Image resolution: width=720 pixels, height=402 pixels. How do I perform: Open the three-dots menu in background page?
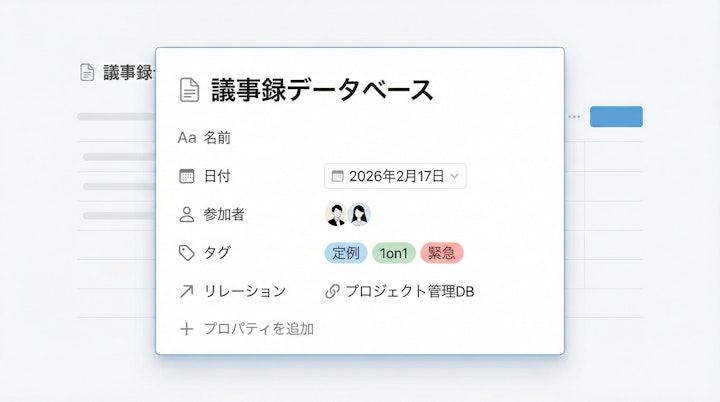[x=574, y=117]
